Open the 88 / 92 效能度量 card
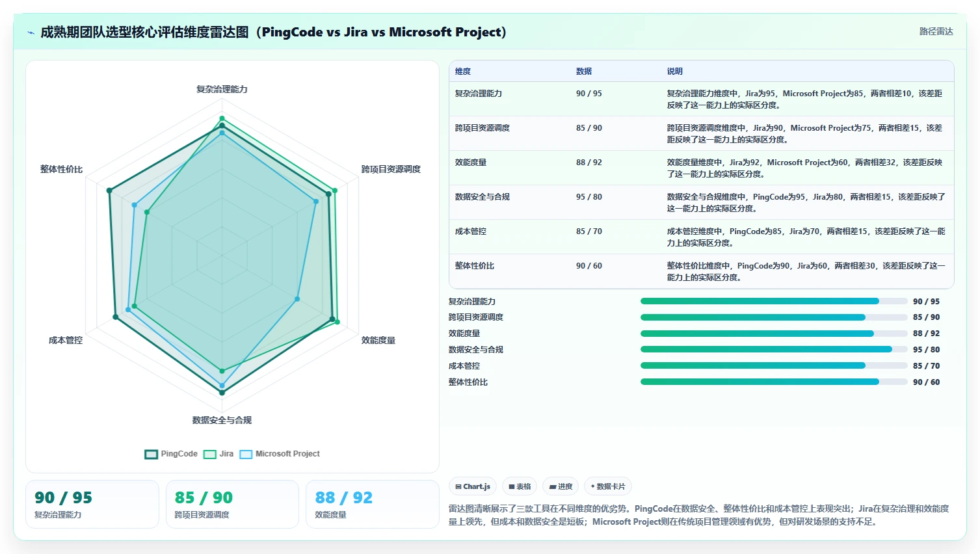980x554 pixels. 373,505
